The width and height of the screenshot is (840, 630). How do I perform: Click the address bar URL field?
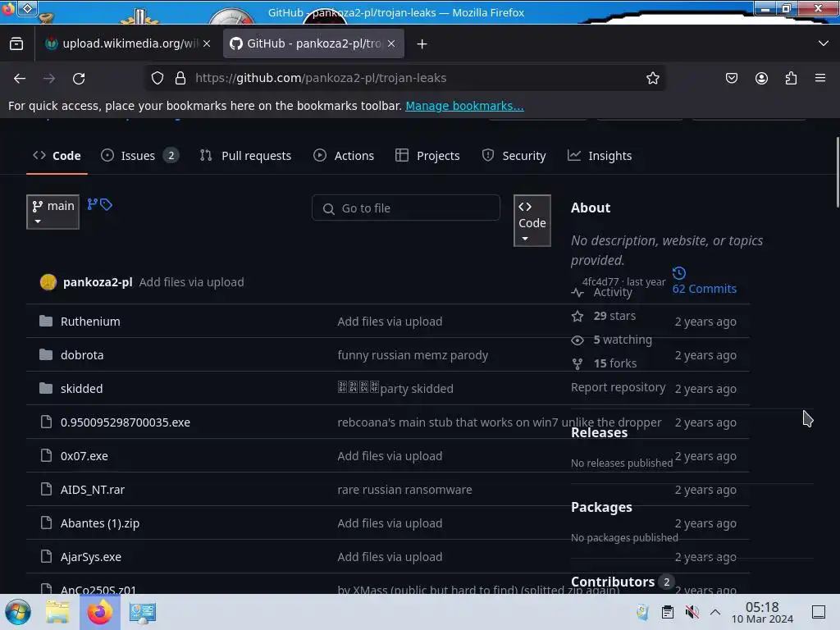[407, 78]
